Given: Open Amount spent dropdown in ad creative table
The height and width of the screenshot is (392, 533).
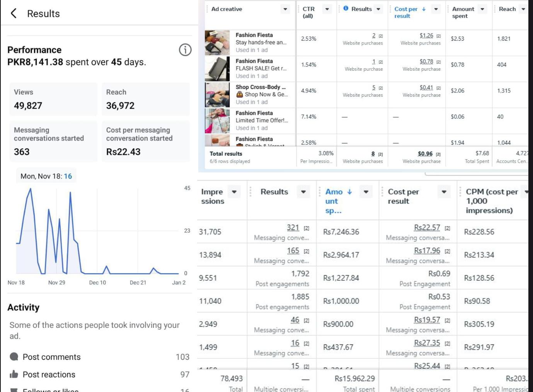Looking at the screenshot, I should point(482,9).
